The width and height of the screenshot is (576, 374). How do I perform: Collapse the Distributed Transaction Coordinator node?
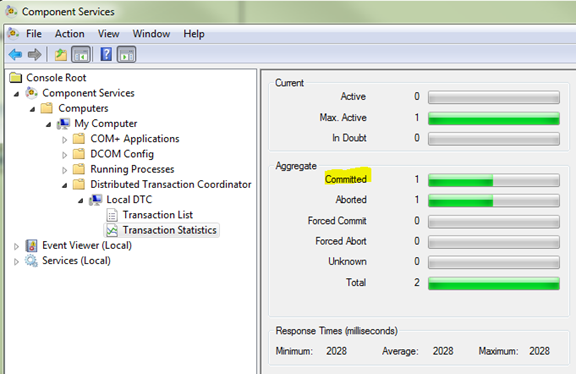click(x=65, y=185)
